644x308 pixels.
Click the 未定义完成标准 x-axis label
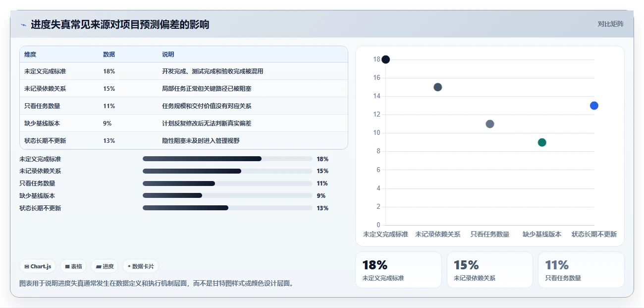[x=386, y=234]
